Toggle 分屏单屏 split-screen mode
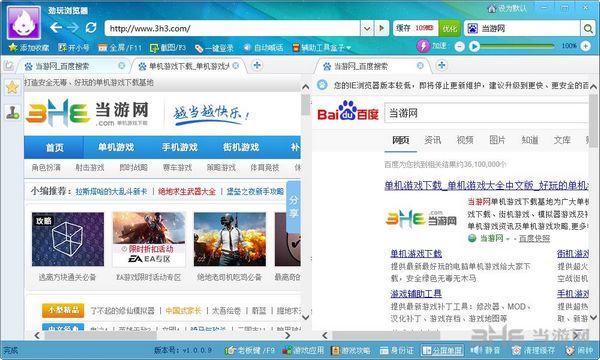This screenshot has width=600, height=360. [x=442, y=350]
